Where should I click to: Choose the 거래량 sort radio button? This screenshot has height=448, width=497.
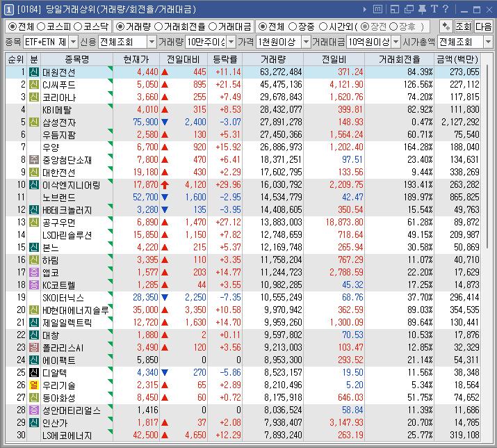coord(120,26)
